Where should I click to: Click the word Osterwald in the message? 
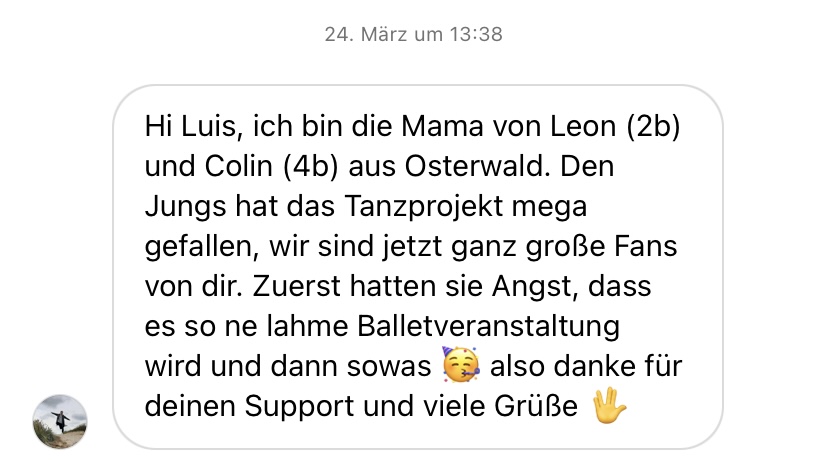point(473,166)
